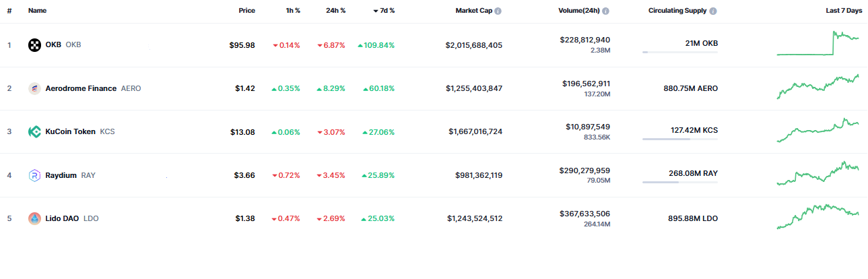Click Raydium price $3.66
This screenshot has width=868, height=279.
[x=244, y=175]
